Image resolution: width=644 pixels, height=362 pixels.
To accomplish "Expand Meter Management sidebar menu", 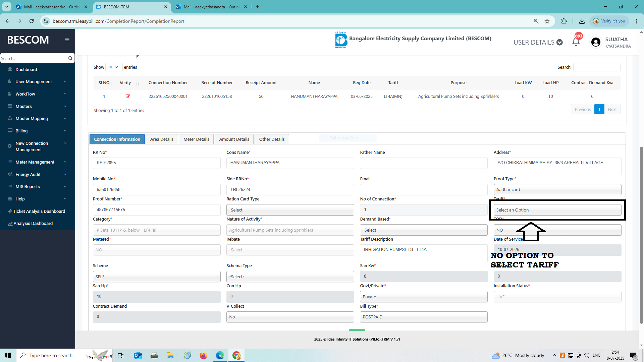I will pos(37,162).
